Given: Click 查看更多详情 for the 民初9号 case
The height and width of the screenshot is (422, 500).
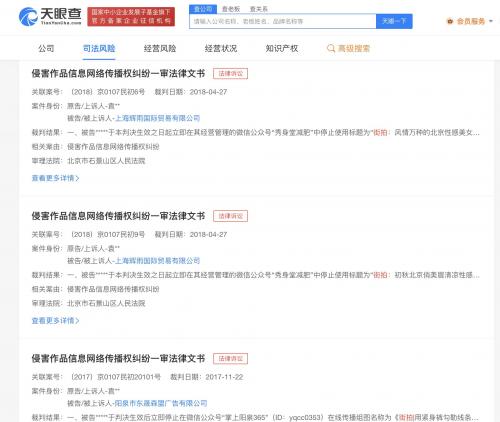Looking at the screenshot, I should pyautogui.click(x=55, y=321).
